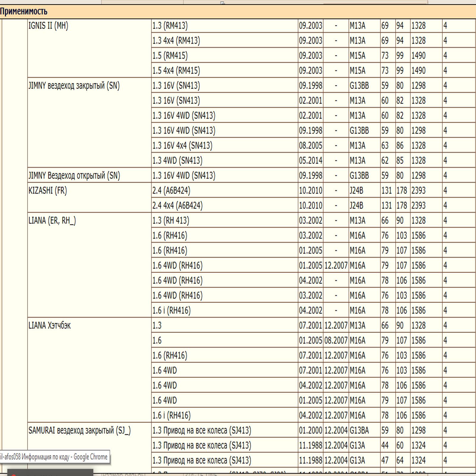Select the LIANA (ER, RH_) model cell
The height and width of the screenshot is (476, 476).
pyautogui.click(x=52, y=220)
